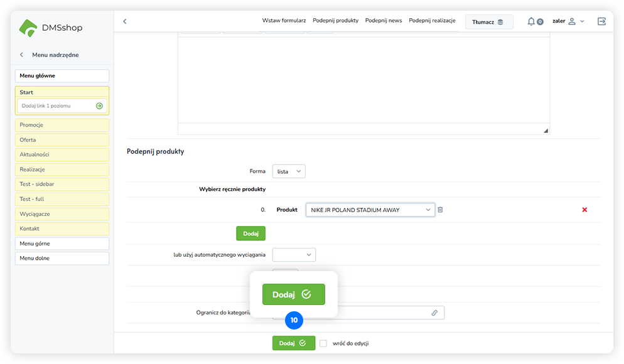The width and height of the screenshot is (624, 364).
Task: Select Podepnij produkty in top menu
Action: click(x=335, y=21)
